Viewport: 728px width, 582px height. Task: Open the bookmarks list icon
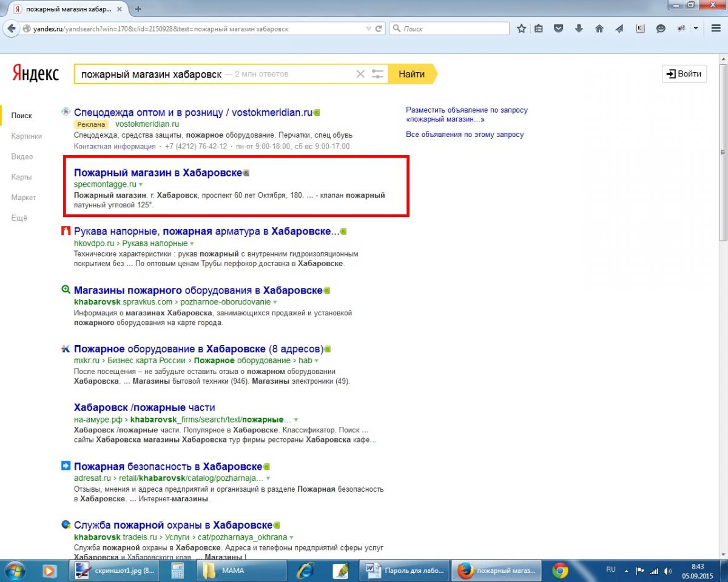coord(539,28)
